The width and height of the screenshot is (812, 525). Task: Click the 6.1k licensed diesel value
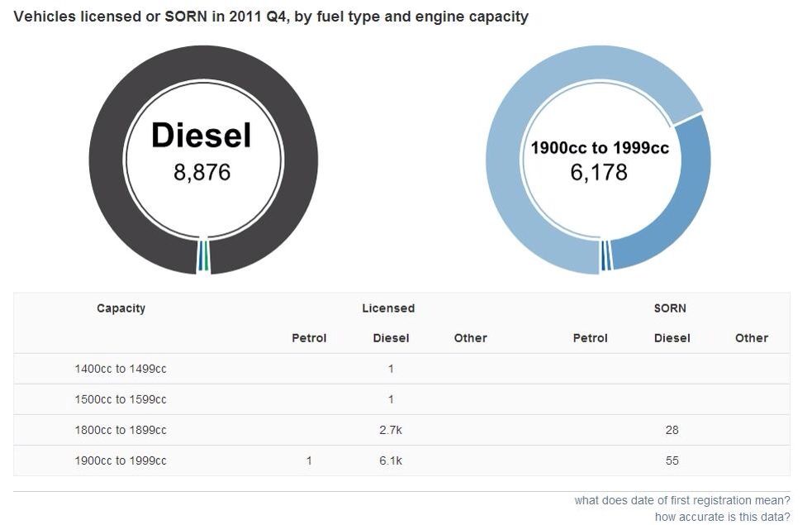pos(391,461)
